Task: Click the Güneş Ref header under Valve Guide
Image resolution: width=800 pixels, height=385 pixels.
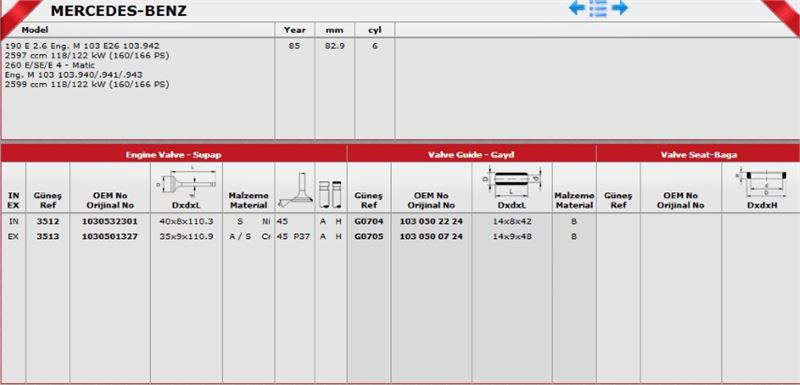Action: tap(369, 200)
